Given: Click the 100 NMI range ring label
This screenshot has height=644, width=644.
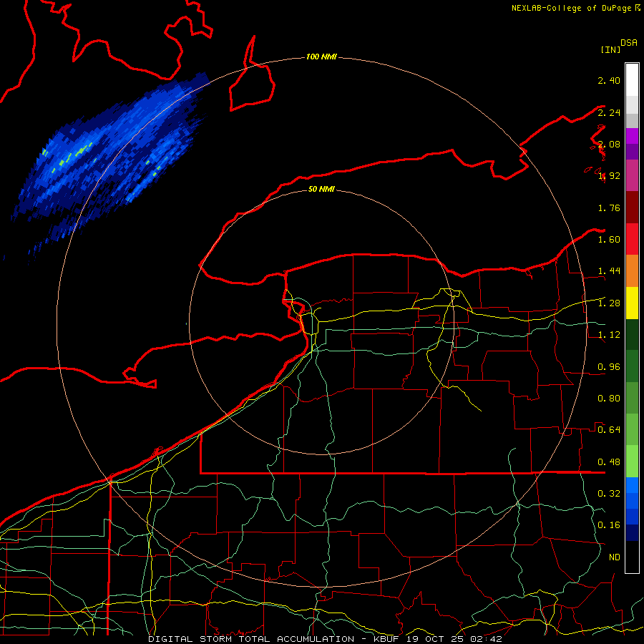Looking at the screenshot, I should pos(321,57).
